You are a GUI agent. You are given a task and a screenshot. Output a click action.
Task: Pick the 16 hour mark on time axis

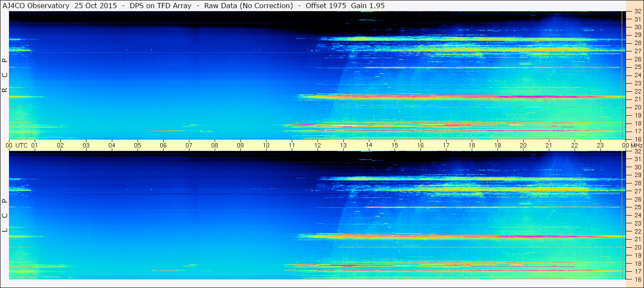(420, 145)
